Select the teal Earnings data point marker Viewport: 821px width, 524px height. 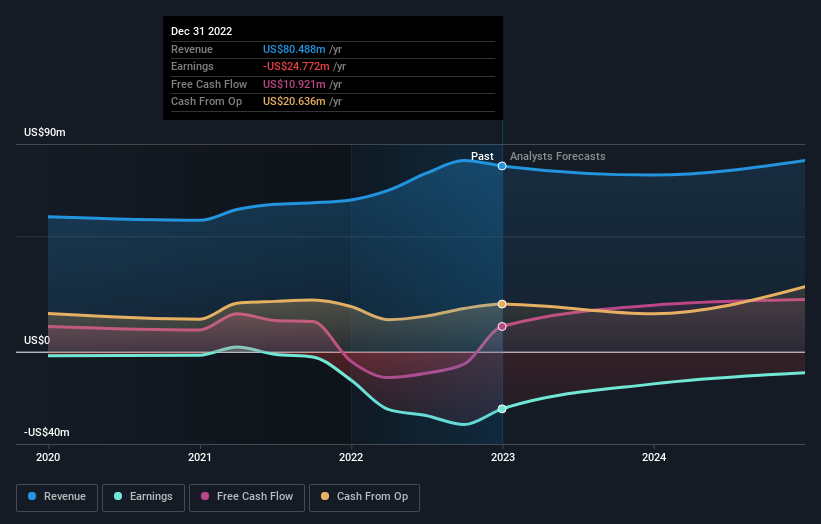502,409
